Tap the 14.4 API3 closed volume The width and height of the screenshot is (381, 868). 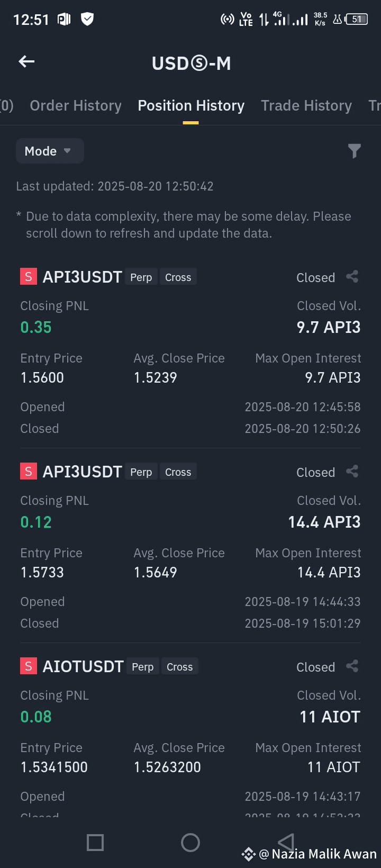[324, 522]
